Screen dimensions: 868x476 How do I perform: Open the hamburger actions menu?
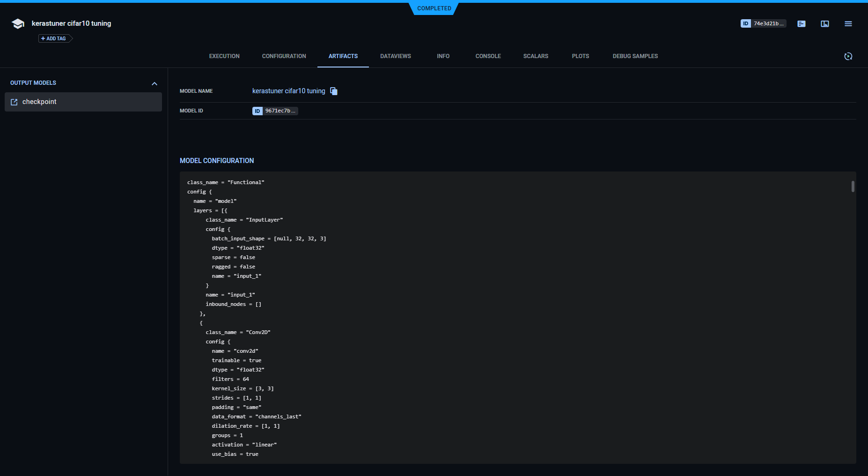(848, 24)
